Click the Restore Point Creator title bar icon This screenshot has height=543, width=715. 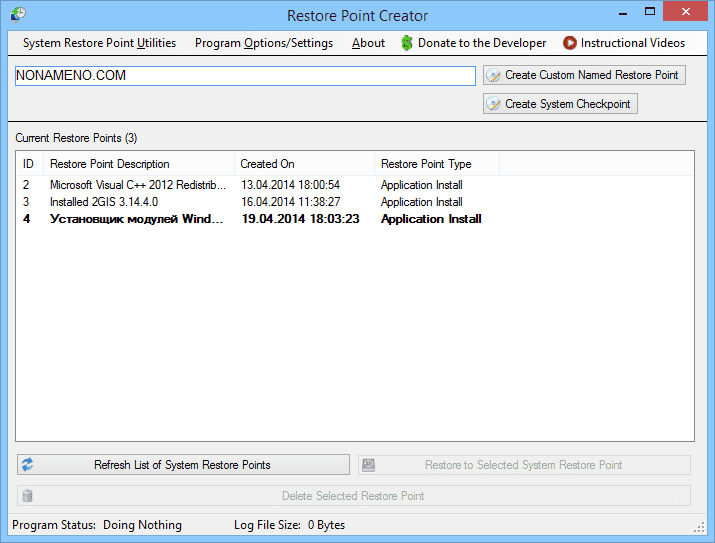(18, 15)
